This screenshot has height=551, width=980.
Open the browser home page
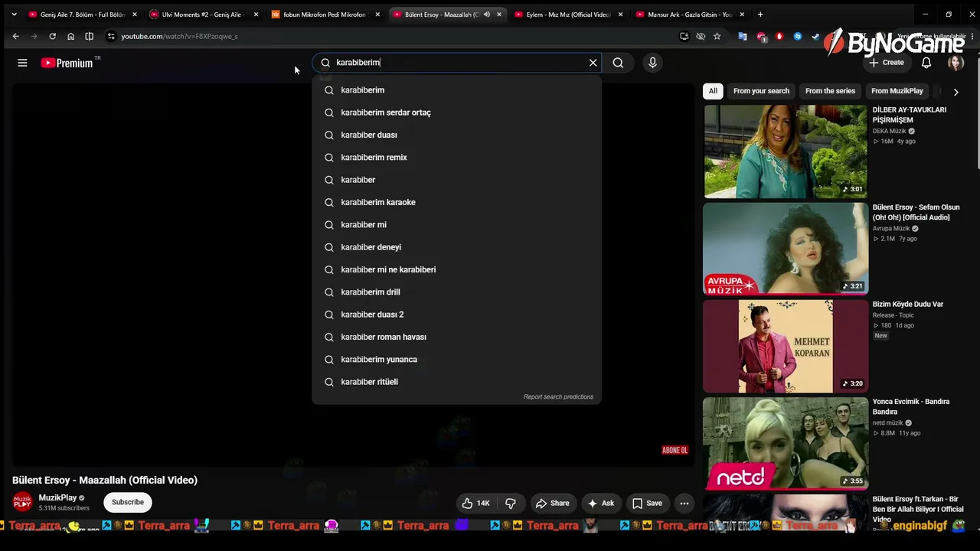pos(70,36)
